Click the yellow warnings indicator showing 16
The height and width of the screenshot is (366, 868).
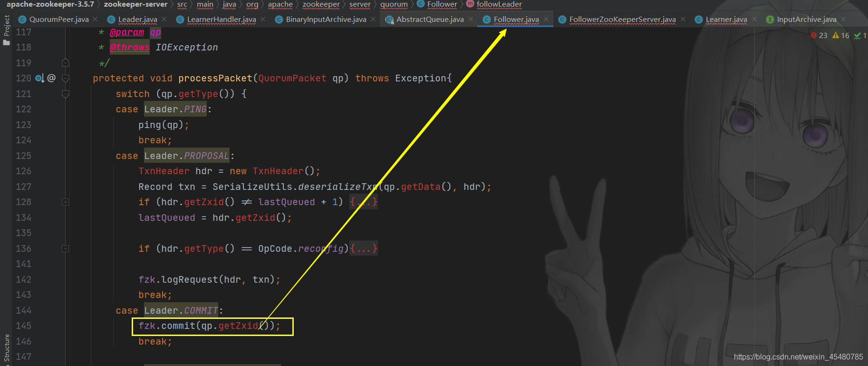(841, 36)
